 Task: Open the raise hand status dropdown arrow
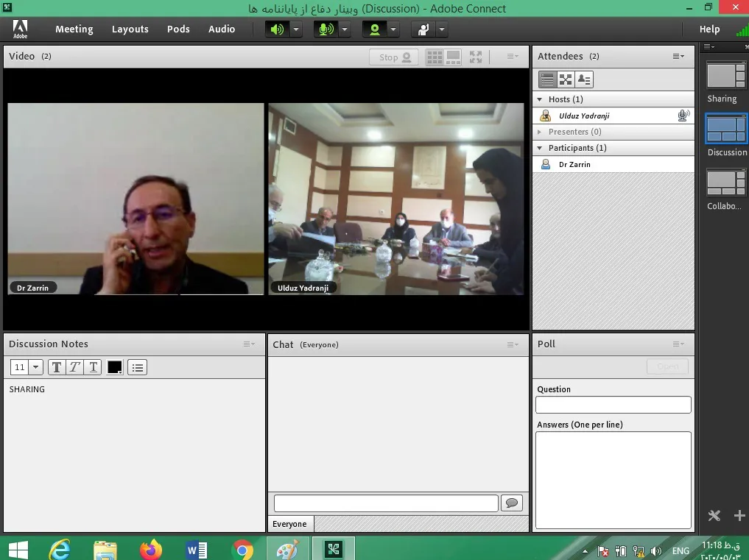click(x=442, y=29)
